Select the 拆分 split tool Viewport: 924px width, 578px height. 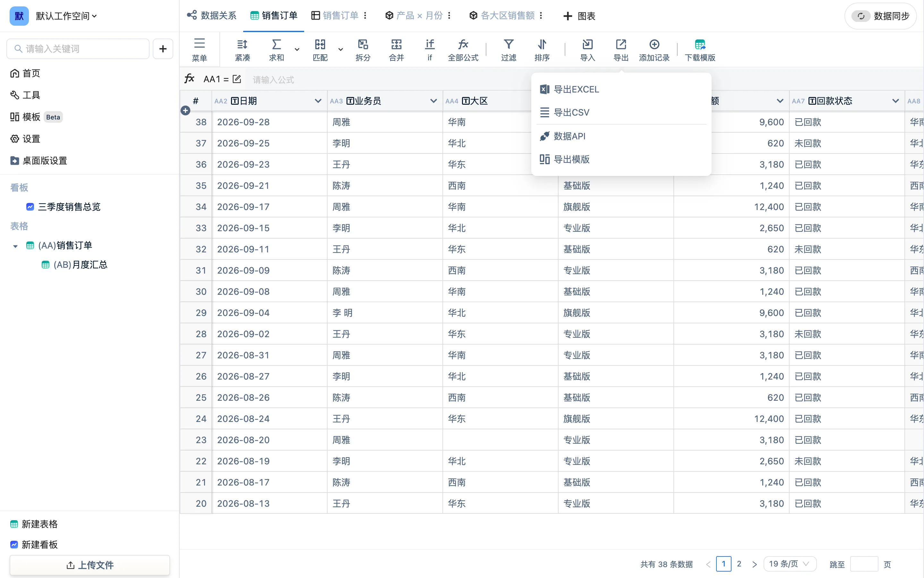click(363, 50)
